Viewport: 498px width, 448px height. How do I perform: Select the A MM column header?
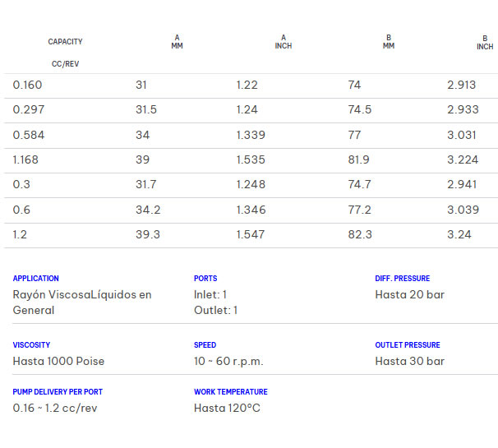(177, 42)
